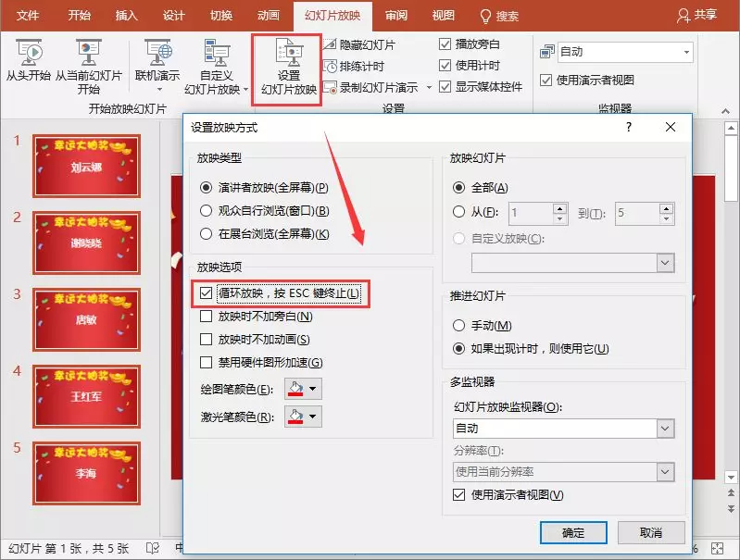Switch to 动画 ribbon tab
This screenshot has height=560, width=740.
click(x=268, y=16)
